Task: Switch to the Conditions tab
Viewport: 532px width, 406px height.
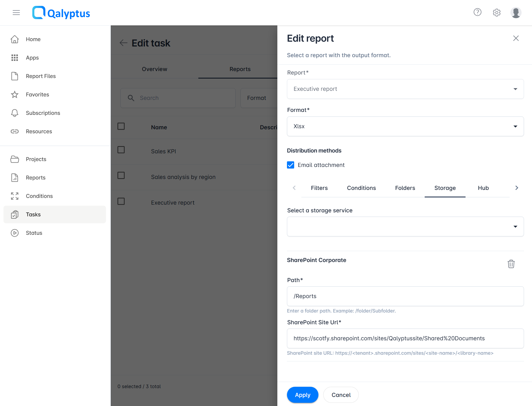Action: point(361,188)
